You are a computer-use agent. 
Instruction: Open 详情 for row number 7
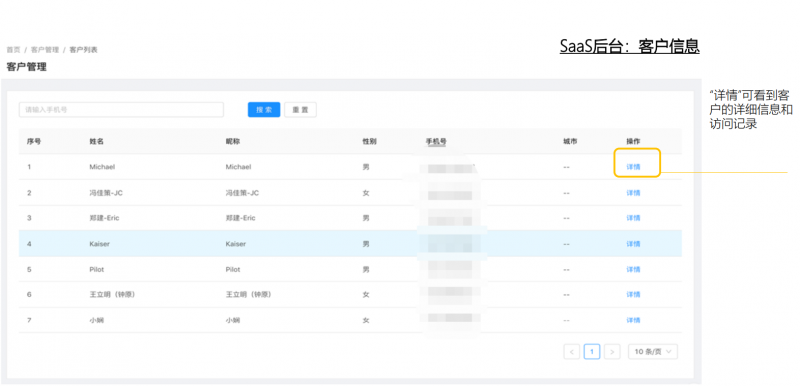633,320
